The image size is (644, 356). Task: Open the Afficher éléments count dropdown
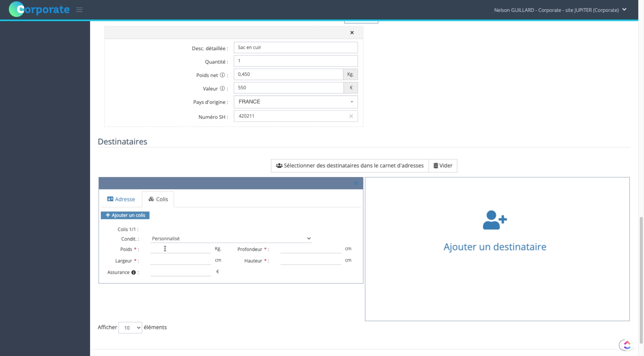point(130,328)
